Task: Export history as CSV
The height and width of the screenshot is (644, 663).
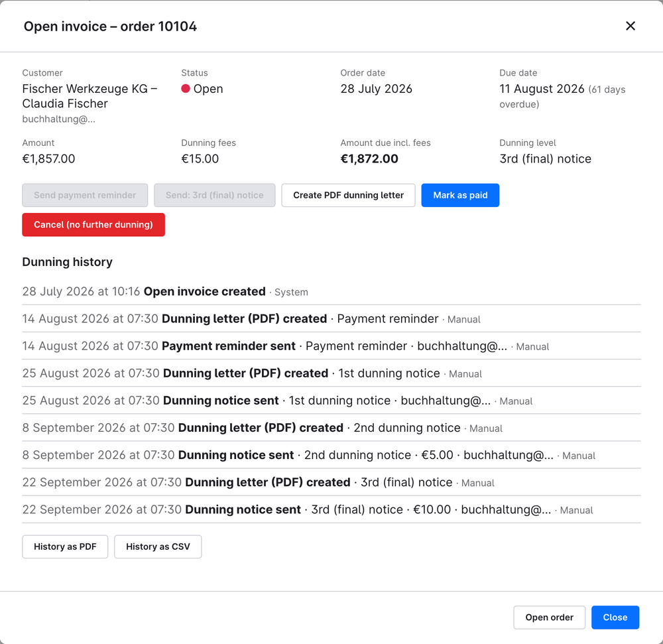Action: [x=158, y=547]
